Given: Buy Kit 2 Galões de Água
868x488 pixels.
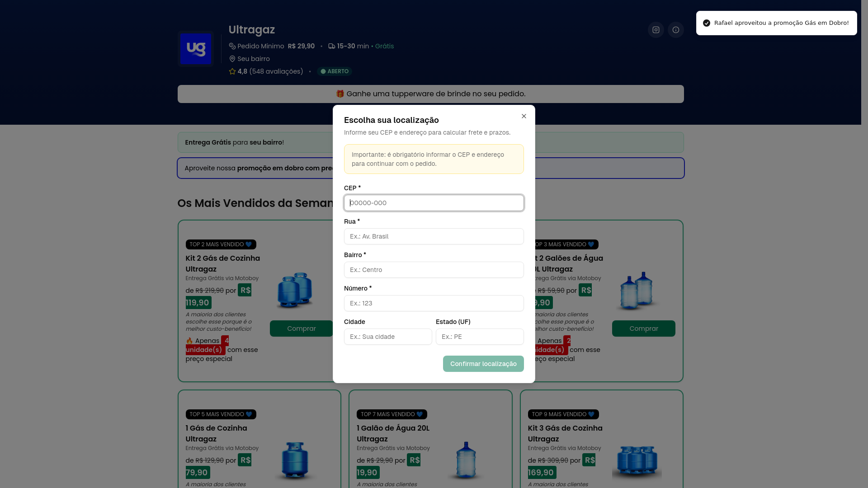Looking at the screenshot, I should [x=643, y=328].
